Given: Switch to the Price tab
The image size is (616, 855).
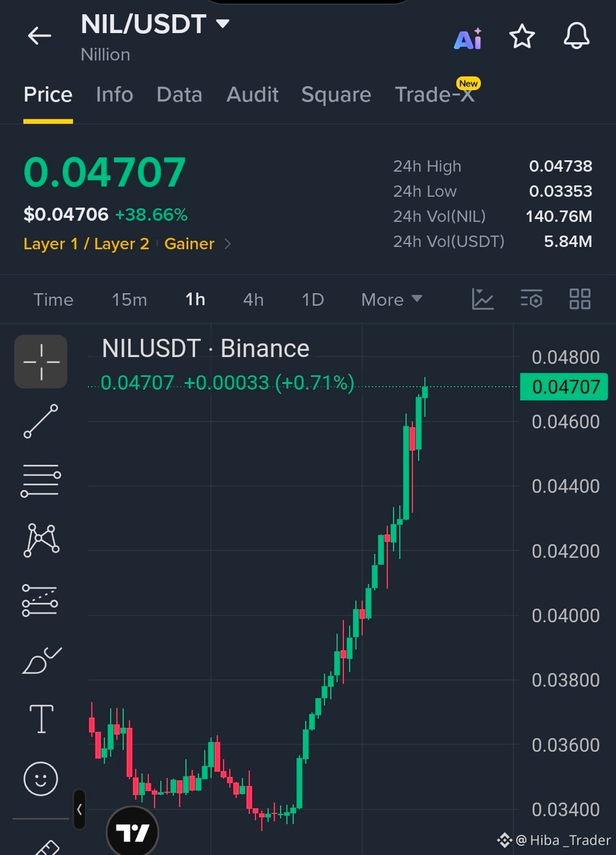Looking at the screenshot, I should (48, 95).
